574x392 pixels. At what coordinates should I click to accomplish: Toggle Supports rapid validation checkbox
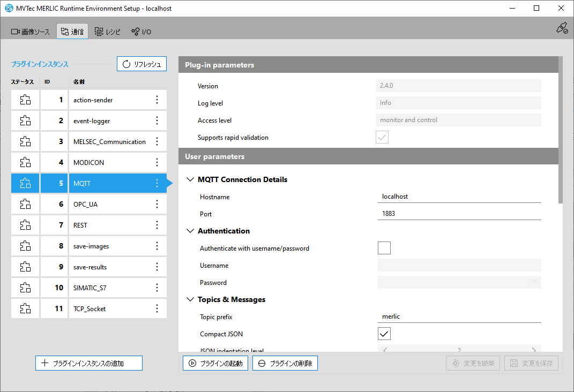pyautogui.click(x=382, y=138)
